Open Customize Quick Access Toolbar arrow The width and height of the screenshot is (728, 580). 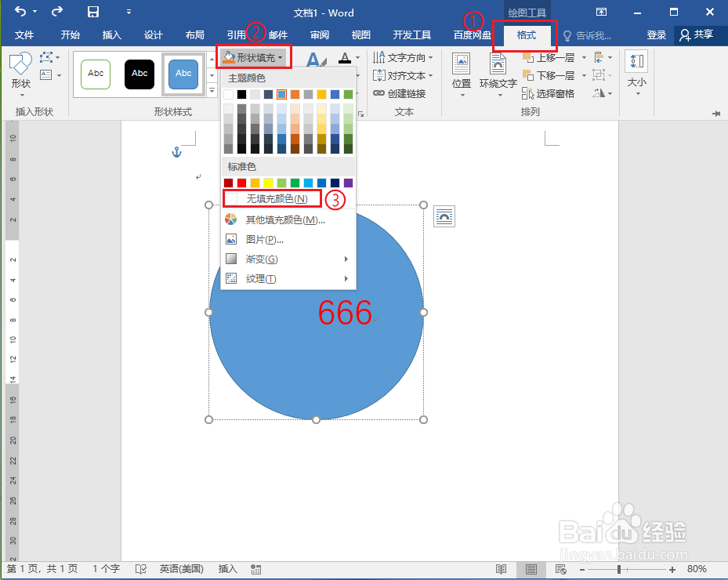coord(129,12)
